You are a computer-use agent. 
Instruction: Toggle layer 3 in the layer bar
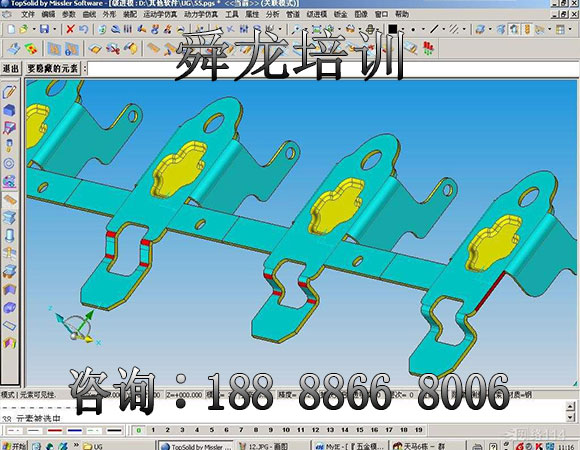182,430
